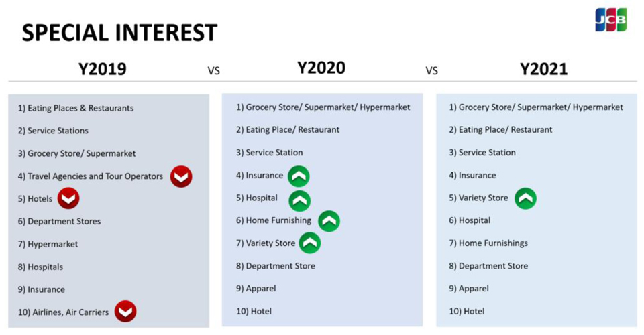Select the Y2020 column heading
The image size is (644, 335).
coord(321,68)
